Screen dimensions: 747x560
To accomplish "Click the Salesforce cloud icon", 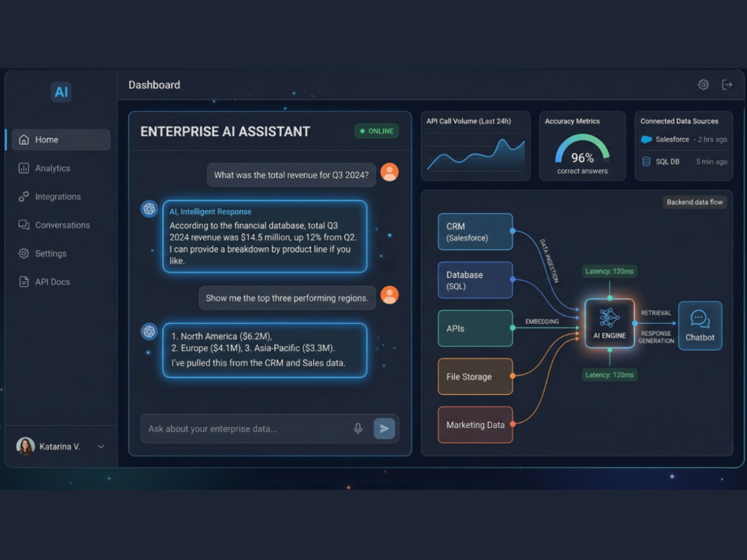I will pyautogui.click(x=646, y=140).
